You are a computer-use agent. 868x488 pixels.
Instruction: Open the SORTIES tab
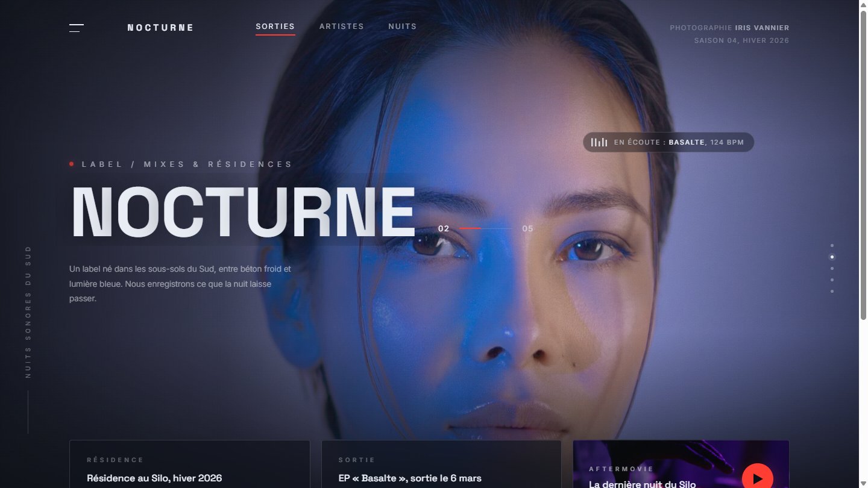pyautogui.click(x=275, y=27)
